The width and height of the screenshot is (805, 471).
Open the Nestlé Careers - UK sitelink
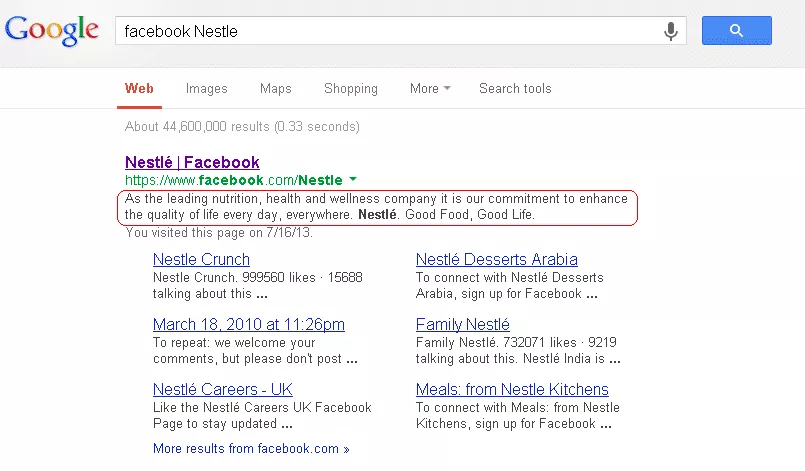tap(223, 389)
